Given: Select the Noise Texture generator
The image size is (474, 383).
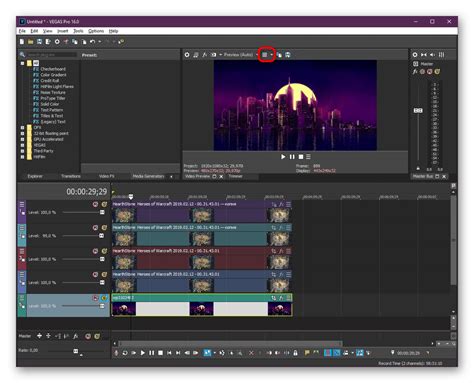Looking at the screenshot, I should coord(53,92).
